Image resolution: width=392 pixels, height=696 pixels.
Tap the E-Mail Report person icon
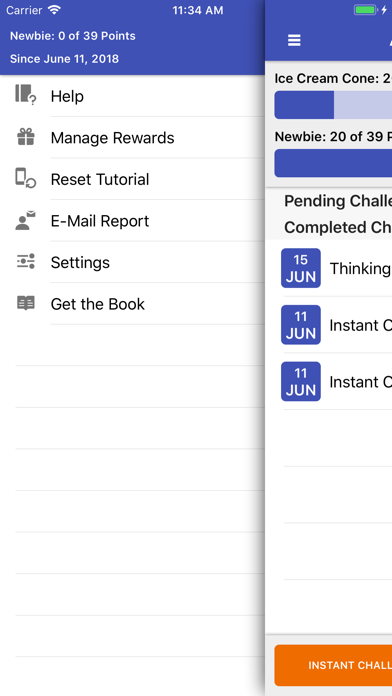coord(26,220)
